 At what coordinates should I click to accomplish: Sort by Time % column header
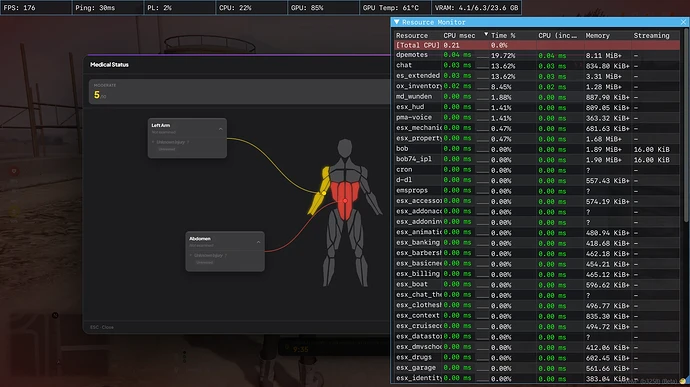click(x=503, y=36)
